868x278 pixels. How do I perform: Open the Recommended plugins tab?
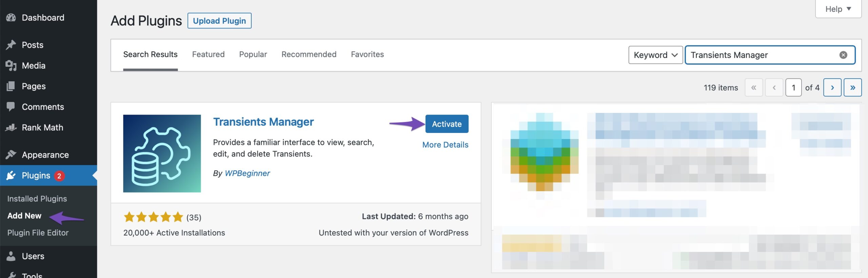tap(309, 54)
